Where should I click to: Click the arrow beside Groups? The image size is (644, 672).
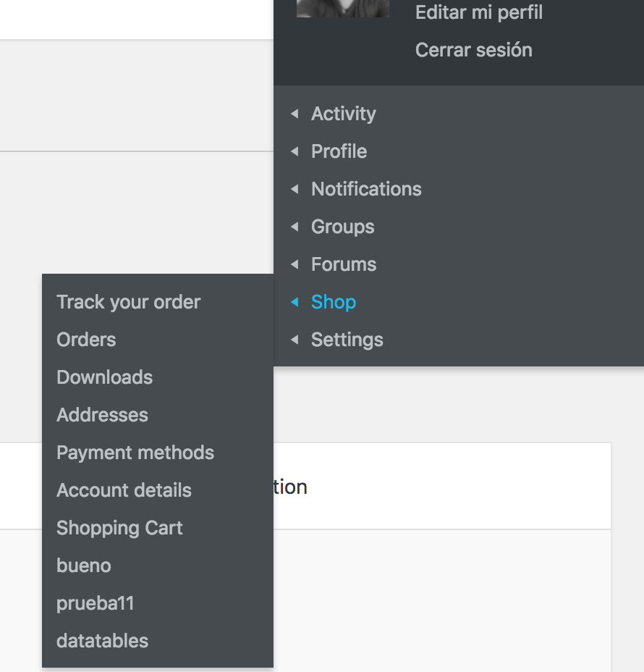(295, 227)
